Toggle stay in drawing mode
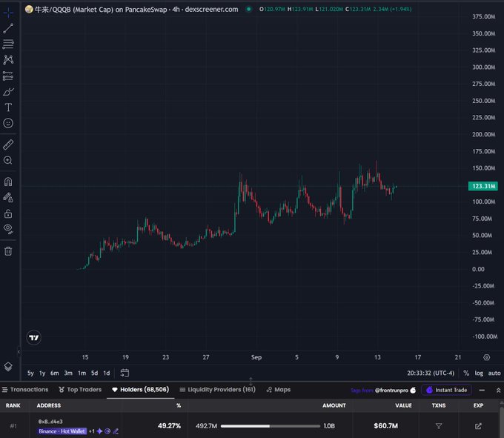The width and height of the screenshot is (504, 438). [x=8, y=198]
